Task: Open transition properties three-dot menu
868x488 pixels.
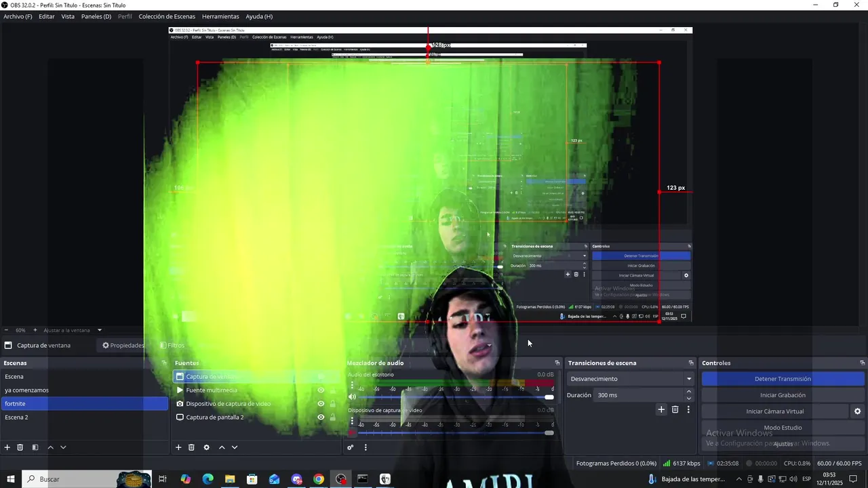Action: 688,409
